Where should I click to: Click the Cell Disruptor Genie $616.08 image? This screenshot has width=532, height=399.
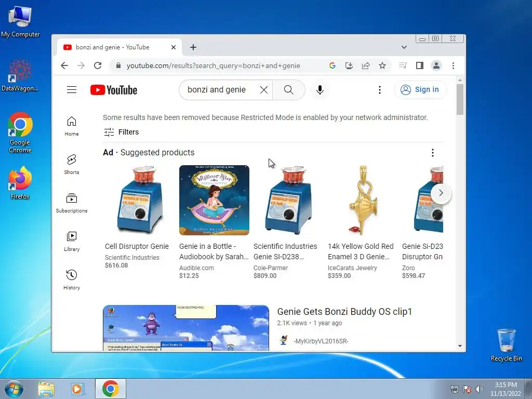(x=140, y=200)
